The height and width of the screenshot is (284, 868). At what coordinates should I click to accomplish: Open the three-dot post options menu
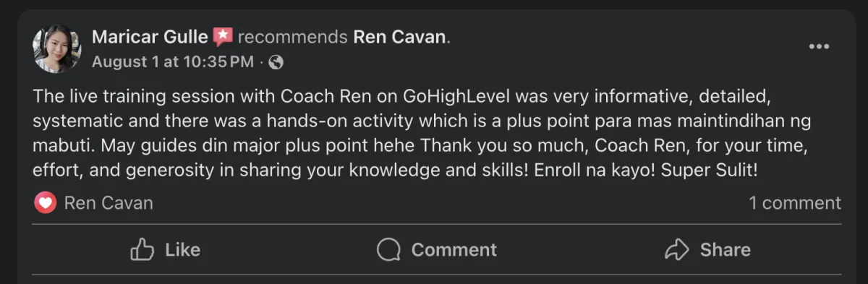(819, 47)
